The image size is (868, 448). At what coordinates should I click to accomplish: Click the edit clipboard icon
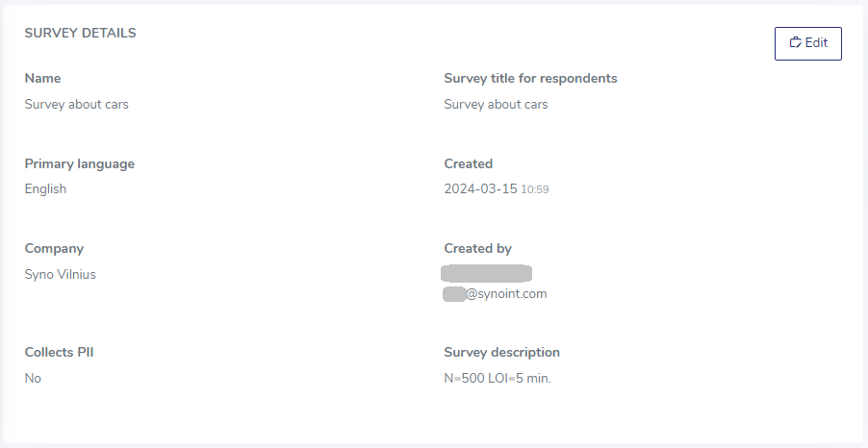point(796,42)
